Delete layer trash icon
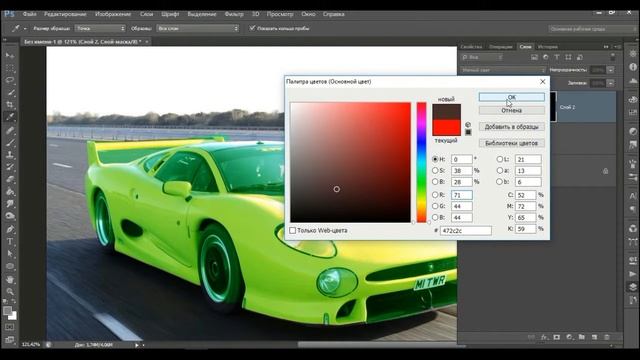The image size is (640, 360). (x=607, y=337)
